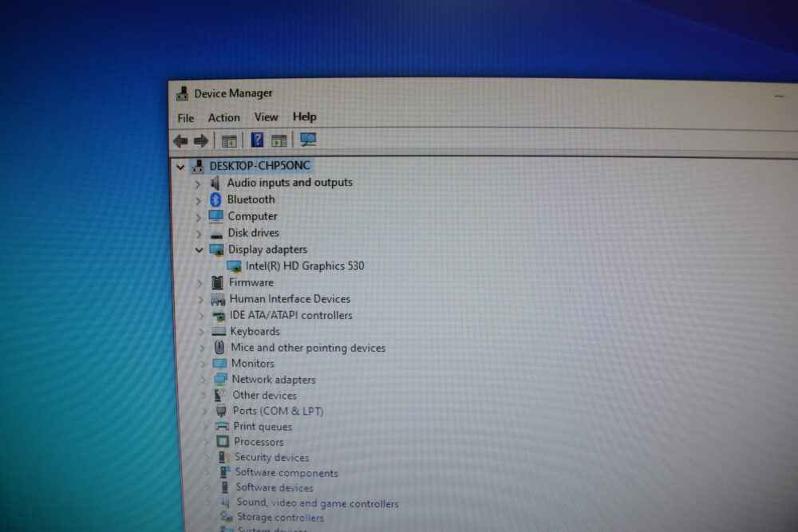Select IDE ATA/ATAPI controllers label

(291, 315)
